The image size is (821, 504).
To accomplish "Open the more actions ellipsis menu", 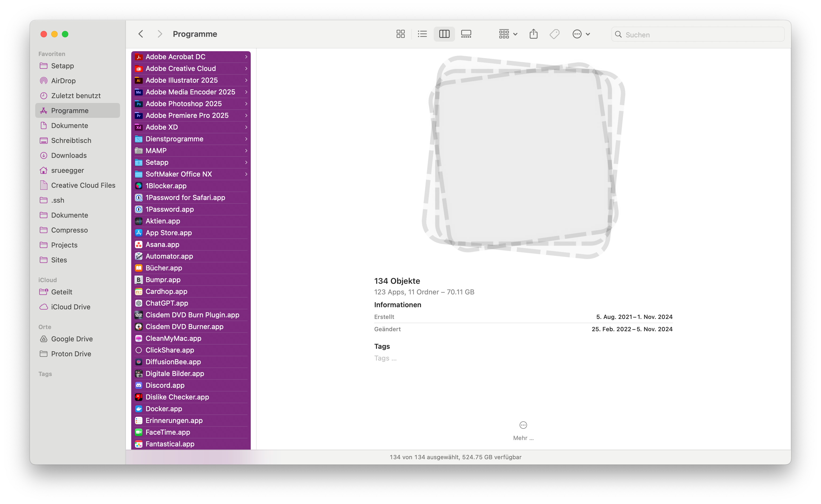I will pos(581,34).
